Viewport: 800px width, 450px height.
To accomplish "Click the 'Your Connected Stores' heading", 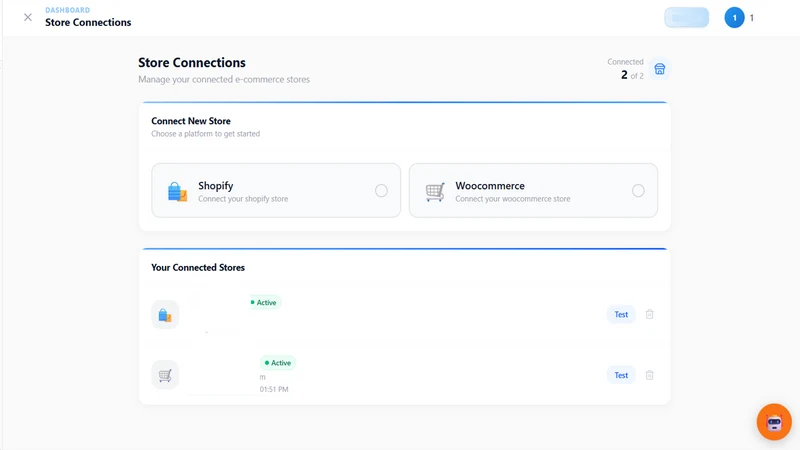I will tap(198, 267).
